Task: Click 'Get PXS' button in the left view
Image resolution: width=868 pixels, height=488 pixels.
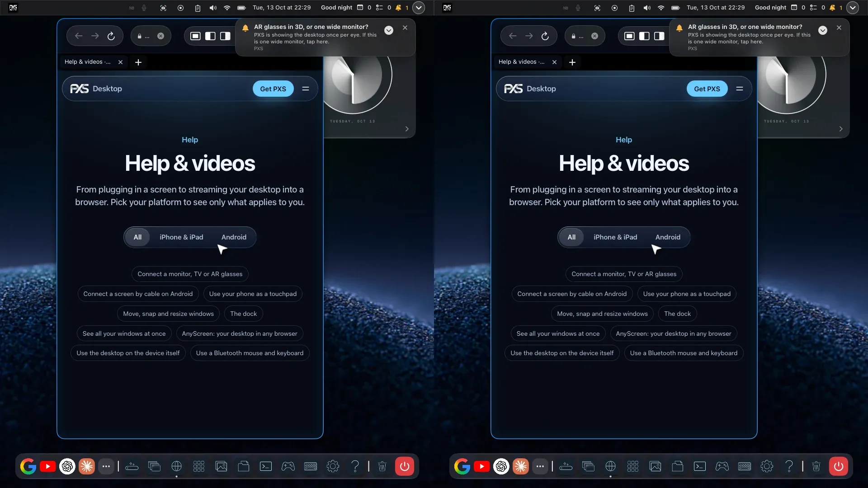Action: point(273,89)
